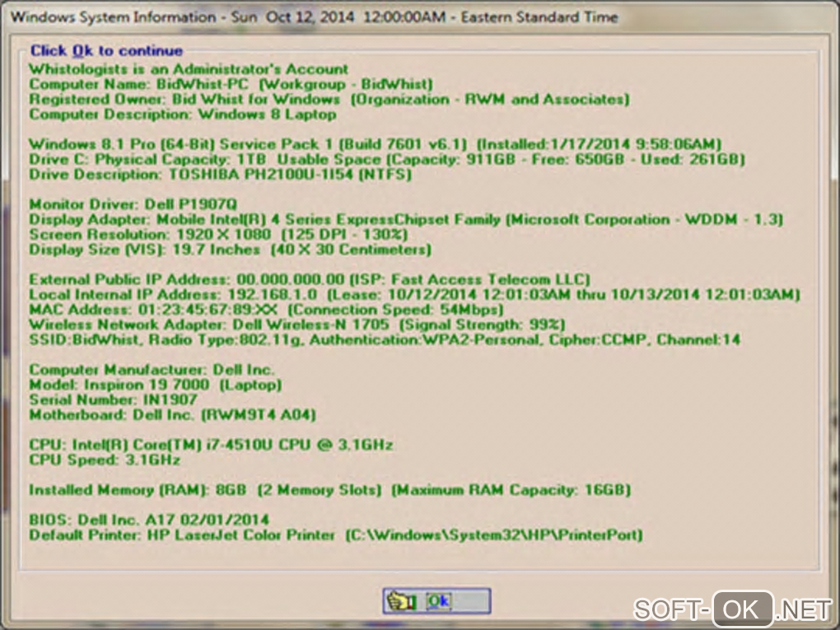The width and height of the screenshot is (840, 630).
Task: Select the CPU Speed 3.1GHz line
Action: coord(105,459)
